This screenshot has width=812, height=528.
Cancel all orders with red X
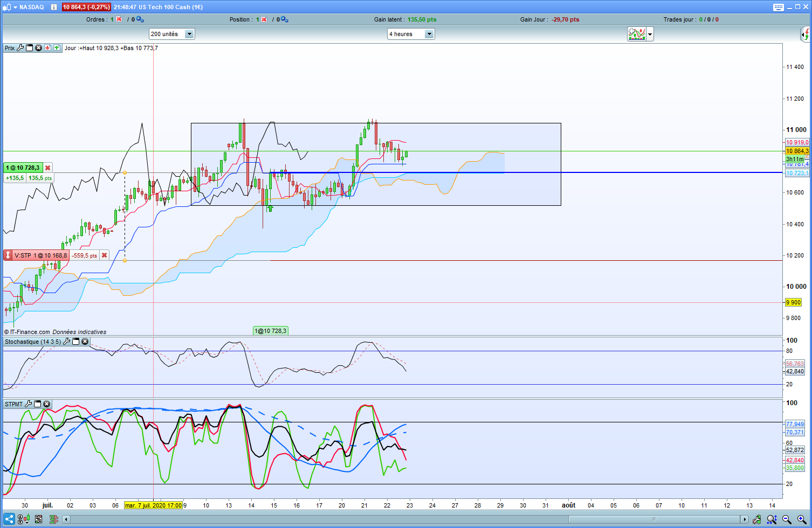119,19
